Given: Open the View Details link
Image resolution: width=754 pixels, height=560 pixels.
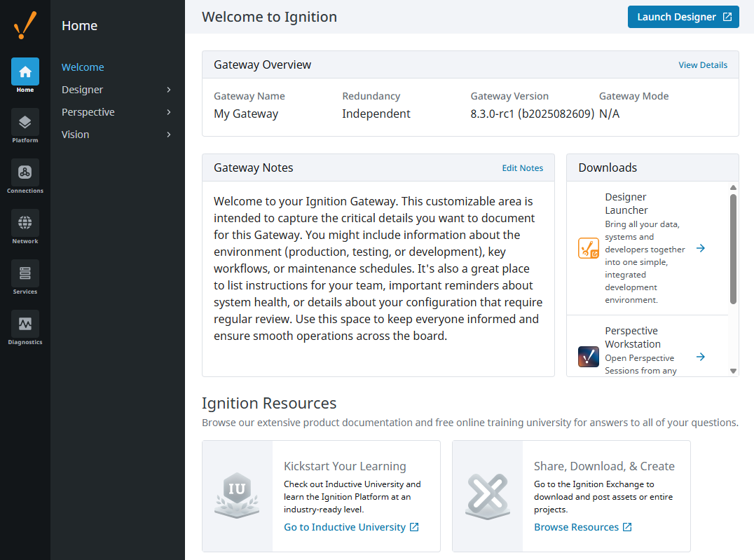Looking at the screenshot, I should [x=703, y=65].
